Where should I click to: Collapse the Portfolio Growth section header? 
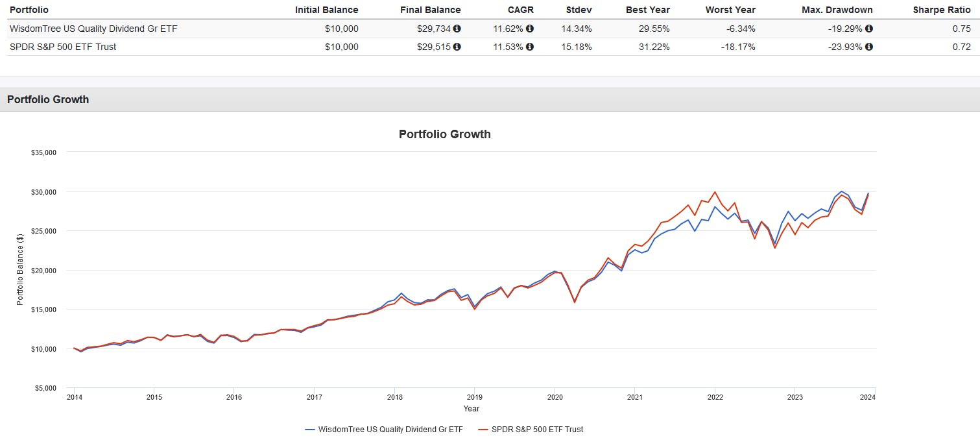coord(48,99)
